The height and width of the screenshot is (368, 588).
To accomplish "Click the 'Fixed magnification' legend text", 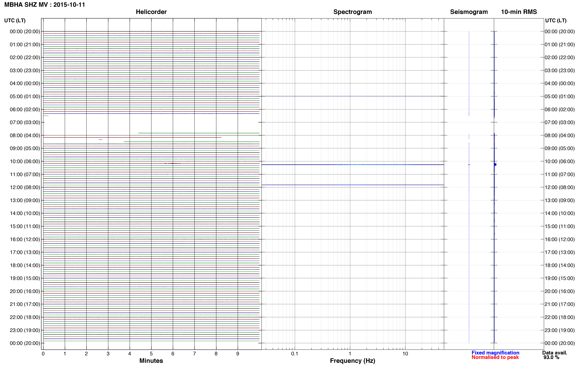I will [495, 353].
